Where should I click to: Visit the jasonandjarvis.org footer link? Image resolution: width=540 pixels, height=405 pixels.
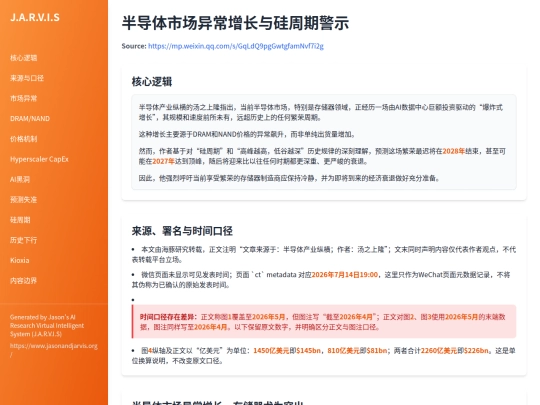coord(53,350)
